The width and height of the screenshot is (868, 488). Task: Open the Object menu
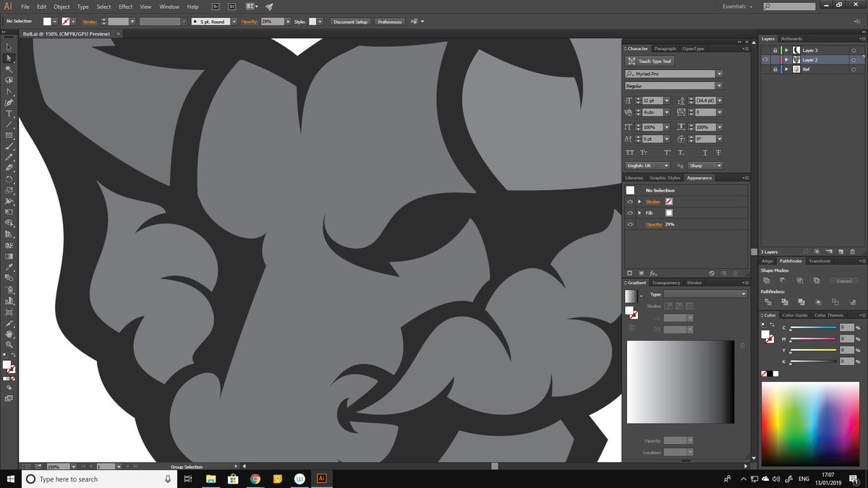click(61, 7)
